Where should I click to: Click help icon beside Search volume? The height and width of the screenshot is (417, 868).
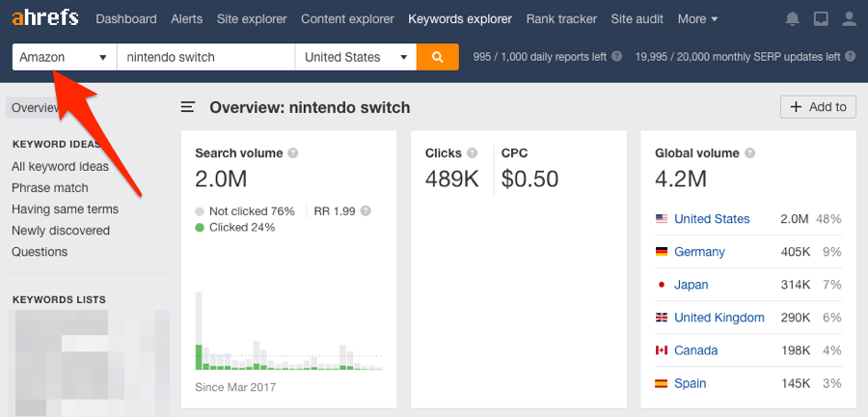[293, 153]
